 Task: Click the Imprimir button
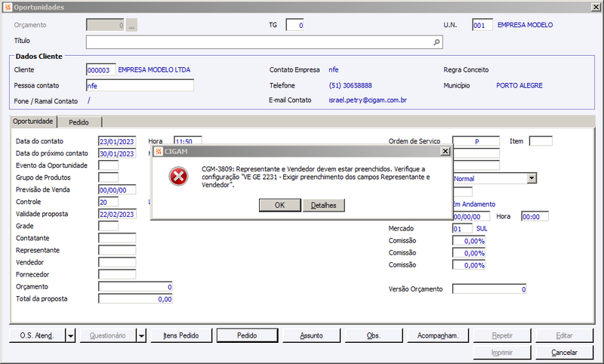click(502, 353)
